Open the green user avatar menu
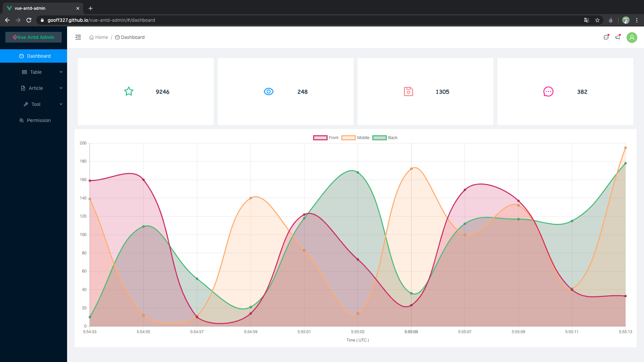The width and height of the screenshot is (644, 362). (632, 37)
